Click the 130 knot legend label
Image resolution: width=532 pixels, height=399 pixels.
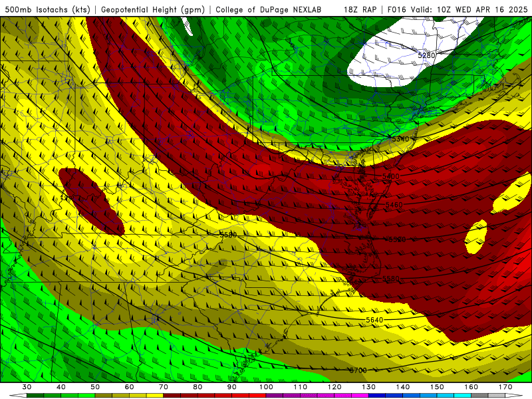(x=369, y=387)
